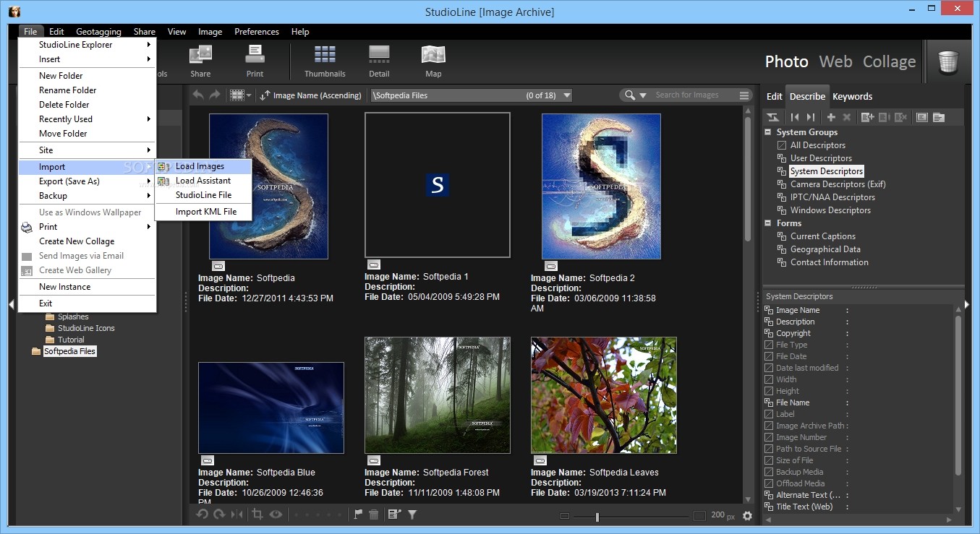Choose Load Images from Import submenu
This screenshot has width=980, height=534.
pos(203,166)
